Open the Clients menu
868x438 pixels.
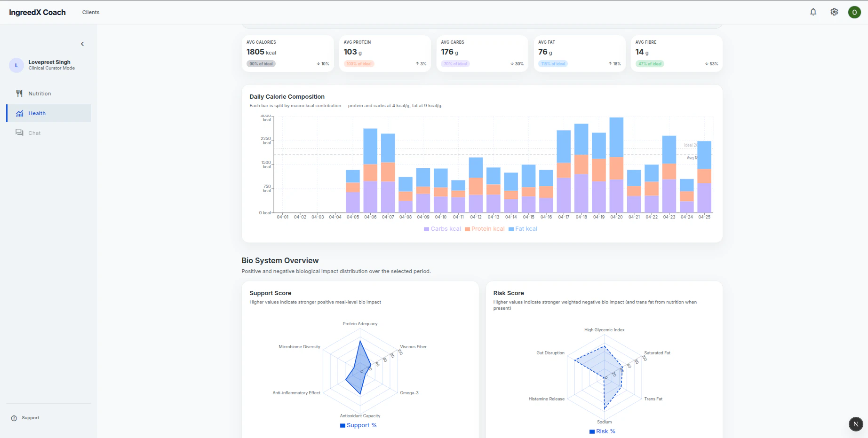(x=91, y=12)
